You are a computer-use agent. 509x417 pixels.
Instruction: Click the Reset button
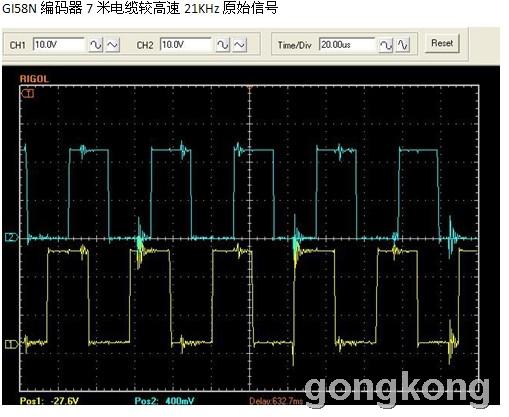(x=442, y=43)
